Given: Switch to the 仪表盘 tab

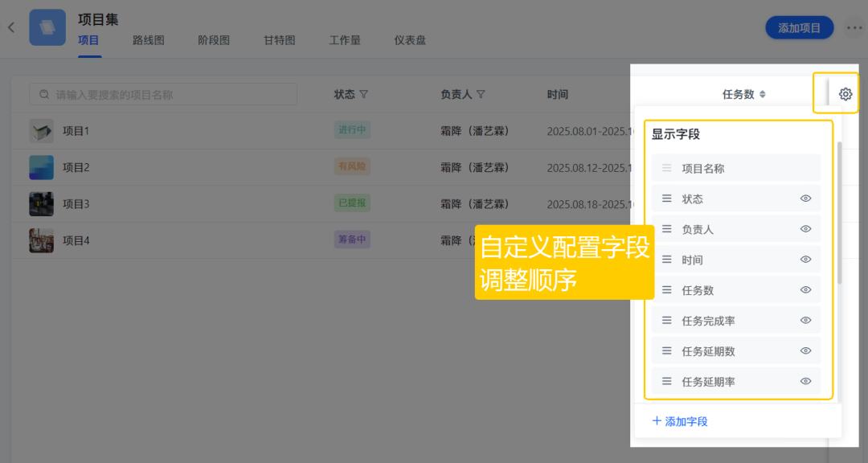Looking at the screenshot, I should (x=410, y=40).
